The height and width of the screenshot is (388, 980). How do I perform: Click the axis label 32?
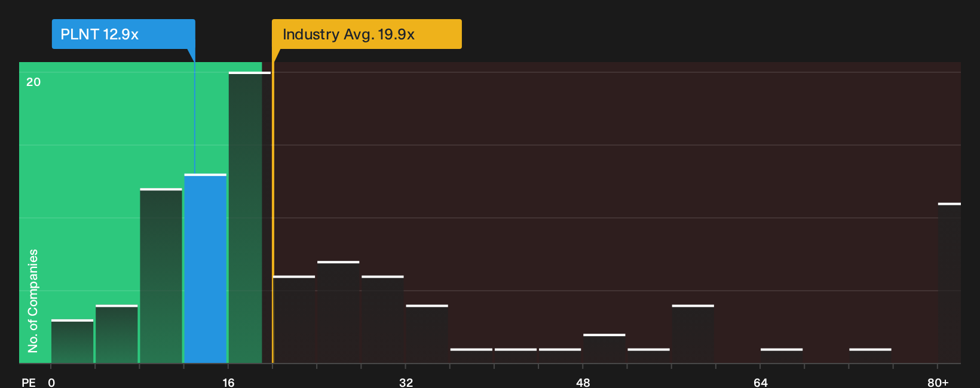coord(406,382)
